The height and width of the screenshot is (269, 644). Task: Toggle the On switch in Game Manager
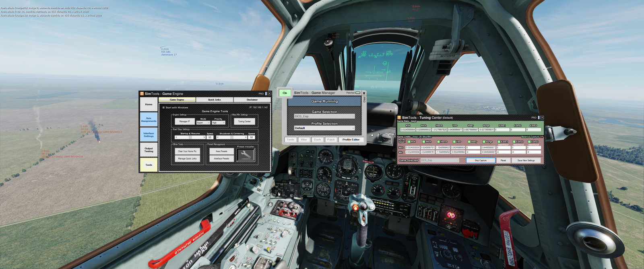click(x=285, y=93)
